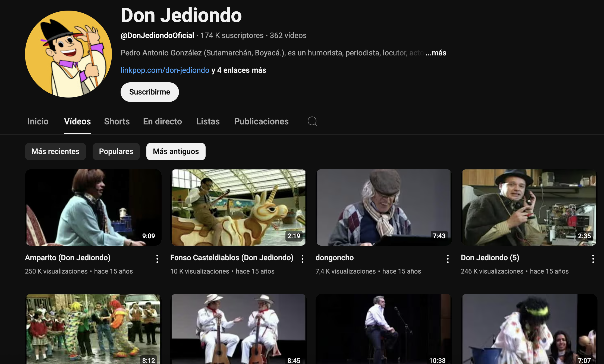Switch to the Listas tab

208,121
